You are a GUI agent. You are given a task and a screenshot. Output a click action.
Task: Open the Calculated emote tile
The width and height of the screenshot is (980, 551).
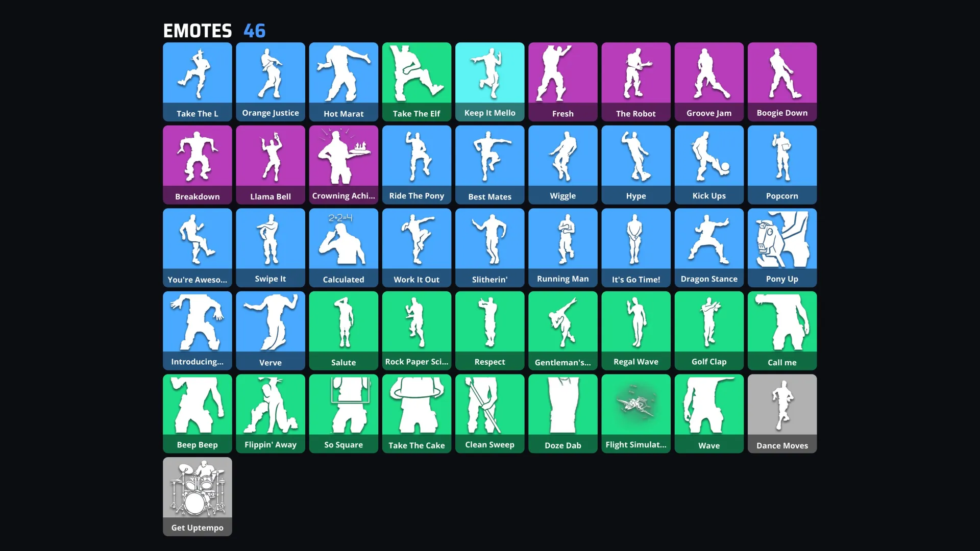coord(344,248)
